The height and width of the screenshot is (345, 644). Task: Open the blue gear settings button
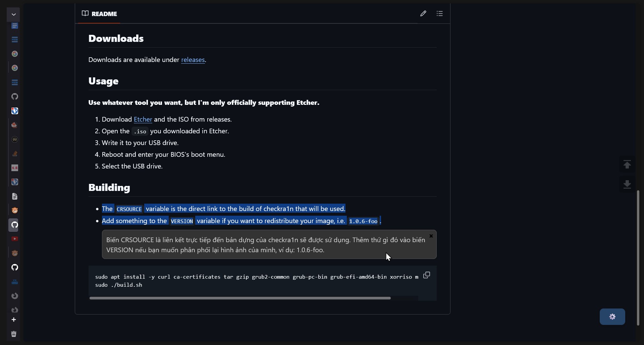tap(612, 317)
